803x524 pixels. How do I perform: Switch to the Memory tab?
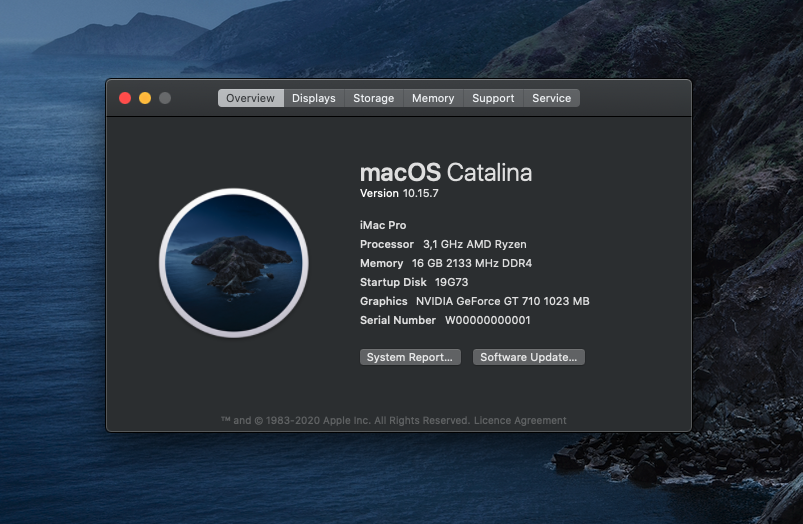[433, 98]
